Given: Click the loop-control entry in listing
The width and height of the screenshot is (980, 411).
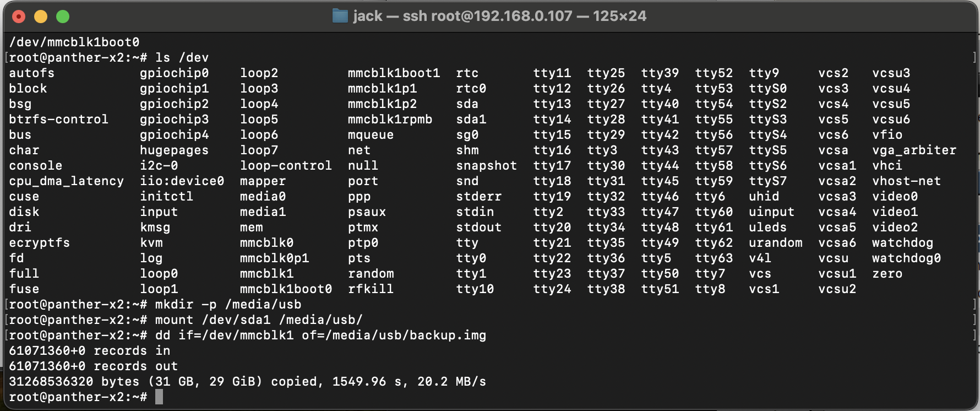Looking at the screenshot, I should coord(286,165).
